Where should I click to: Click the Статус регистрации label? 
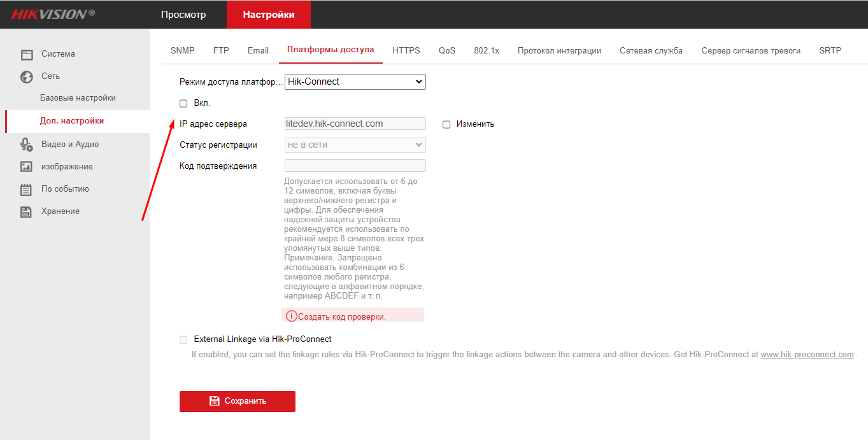tap(218, 145)
